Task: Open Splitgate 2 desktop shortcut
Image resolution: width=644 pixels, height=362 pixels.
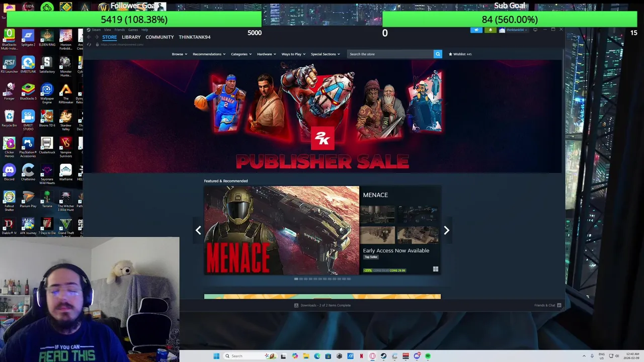Action: [28, 39]
